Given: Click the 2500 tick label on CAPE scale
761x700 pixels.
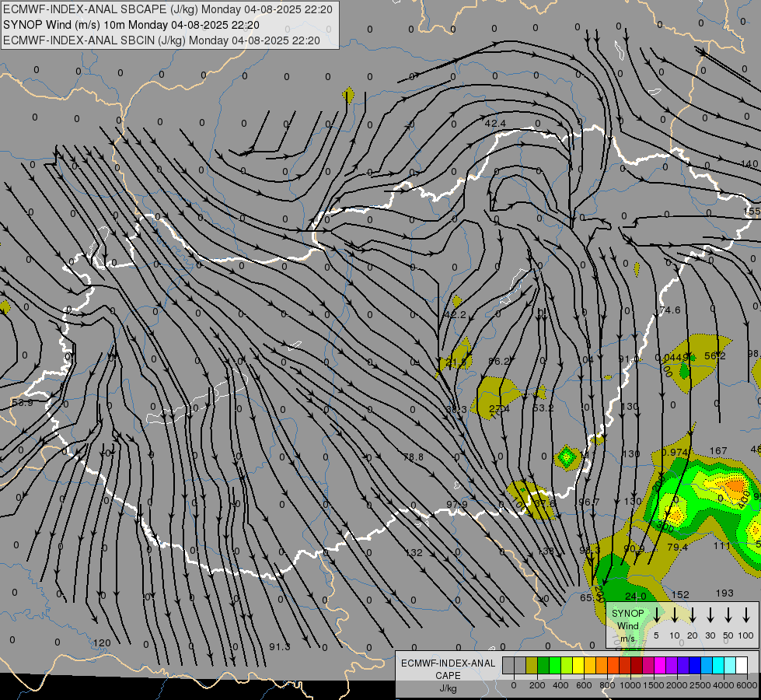Looking at the screenshot, I should click(x=700, y=685).
